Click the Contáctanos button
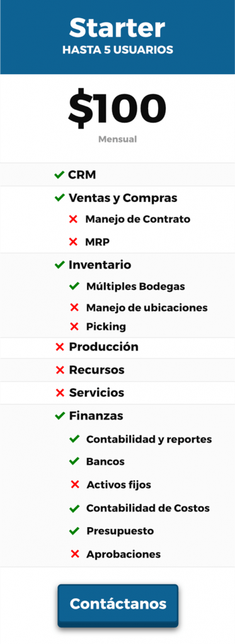Screen dimensions: 235x644 click(x=118, y=604)
